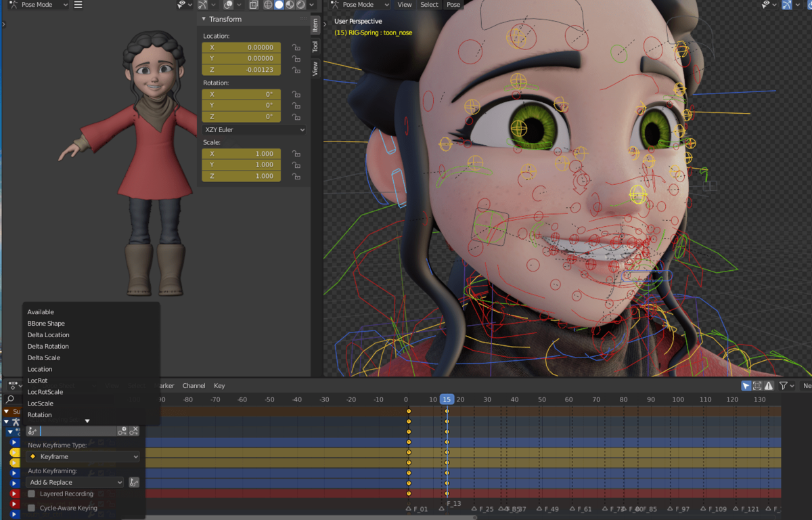Open the Auto Keyframing Add & Replace dropdown

tap(74, 481)
